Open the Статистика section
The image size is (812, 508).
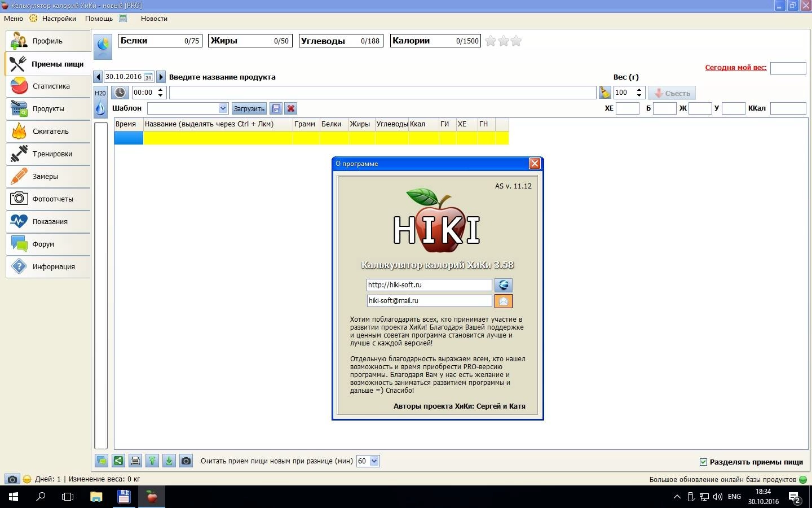click(48, 86)
